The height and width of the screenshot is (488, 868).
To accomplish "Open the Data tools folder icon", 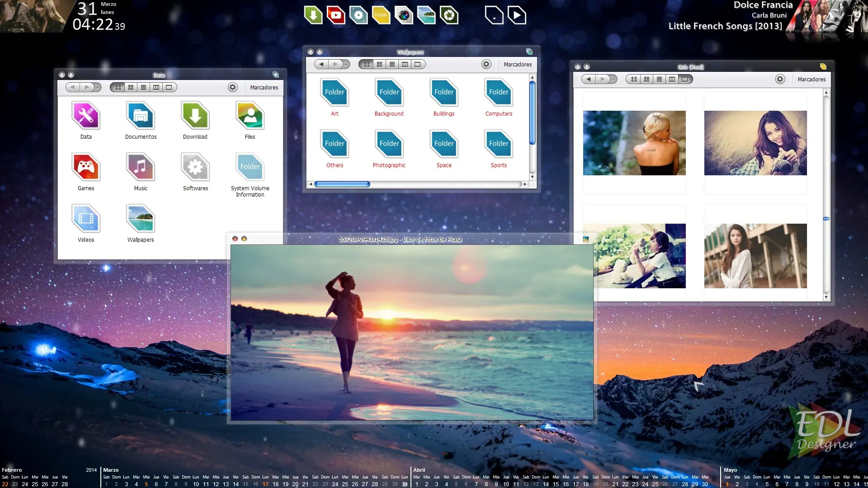I will [x=86, y=116].
